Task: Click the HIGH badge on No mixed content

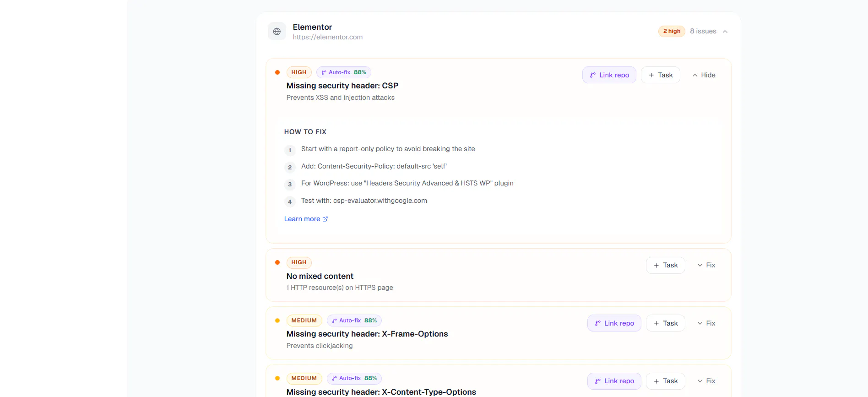Action: (x=299, y=262)
